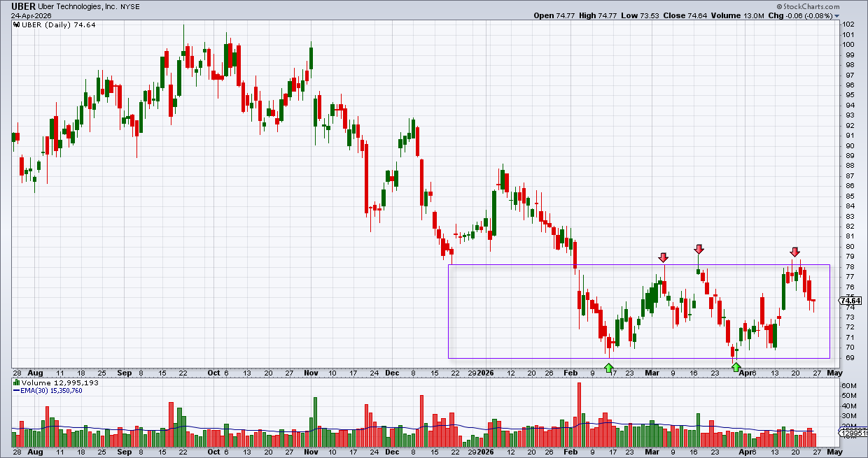This screenshot has width=868, height=458.
Task: Click the candlestick icon before UBER (Daily)
Action: pyautogui.click(x=17, y=24)
